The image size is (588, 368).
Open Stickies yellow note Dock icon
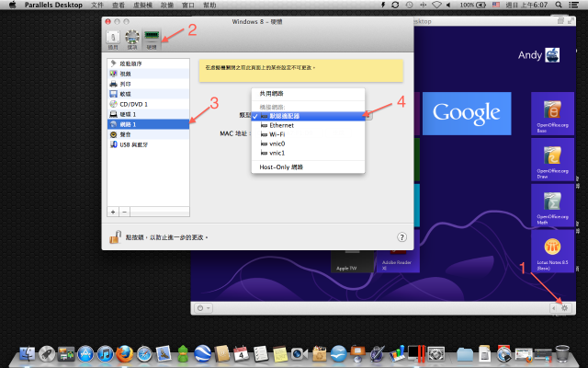tap(279, 353)
